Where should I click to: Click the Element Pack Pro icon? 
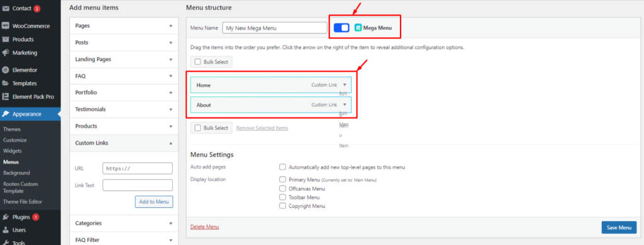point(6,97)
